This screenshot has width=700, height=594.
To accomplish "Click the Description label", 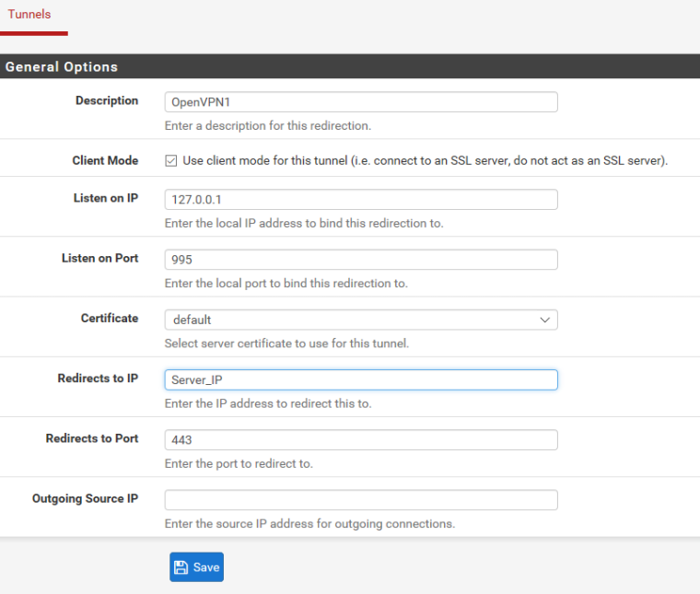I will pos(107,101).
